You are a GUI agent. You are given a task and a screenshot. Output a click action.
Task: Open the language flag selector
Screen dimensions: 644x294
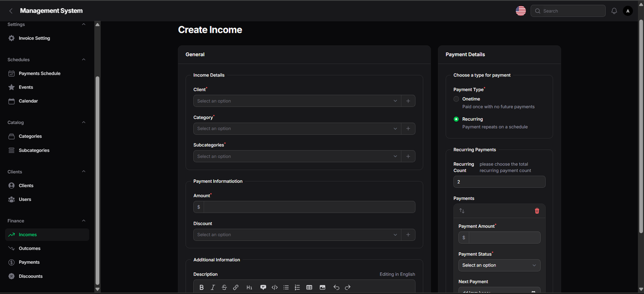[x=521, y=11]
